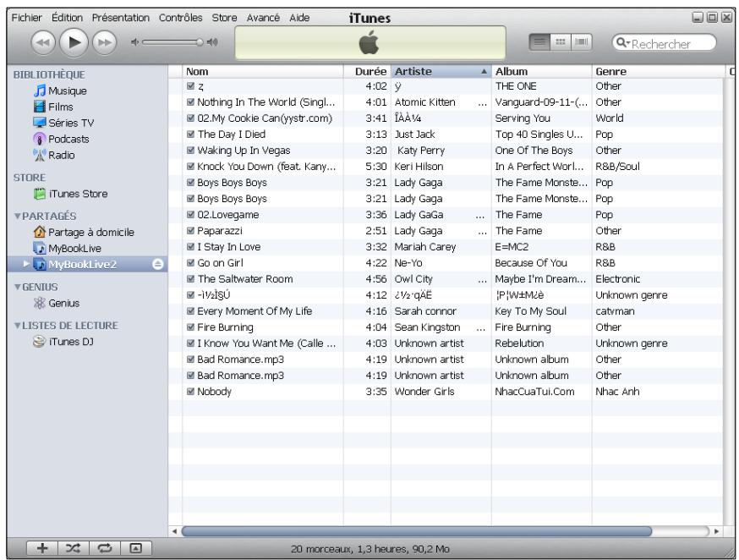Screen dimensions: 739x560
Task: Uncheck the Nobody track checkbox
Action: pyautogui.click(x=190, y=392)
